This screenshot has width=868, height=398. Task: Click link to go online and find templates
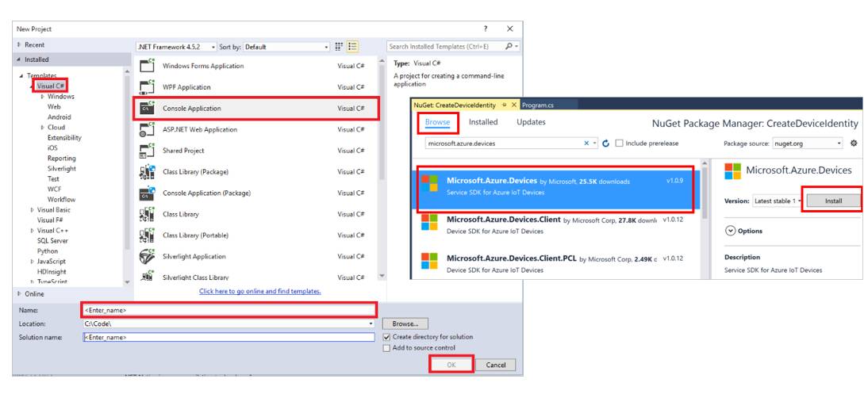tap(259, 291)
